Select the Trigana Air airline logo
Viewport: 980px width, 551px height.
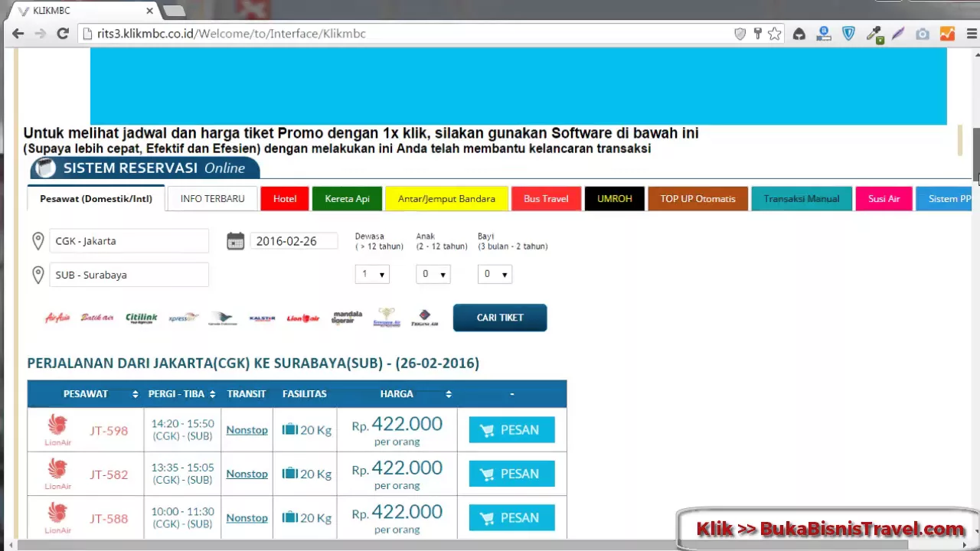(x=424, y=318)
